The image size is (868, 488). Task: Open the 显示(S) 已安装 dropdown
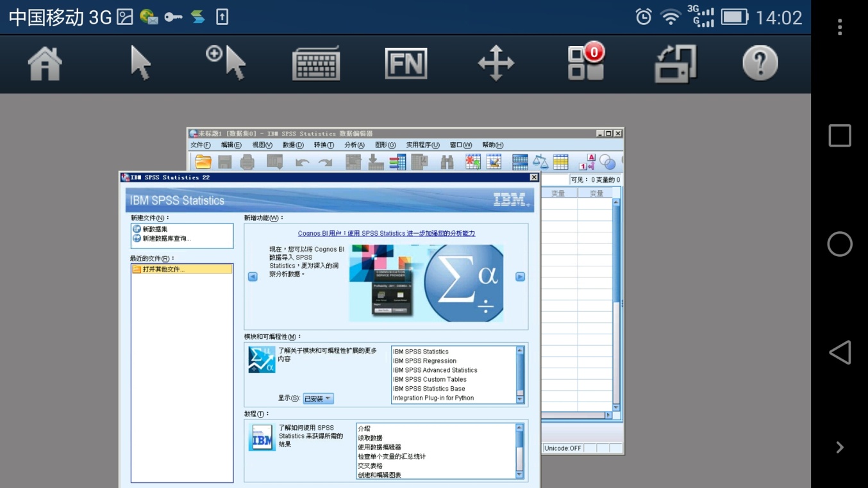[318, 398]
